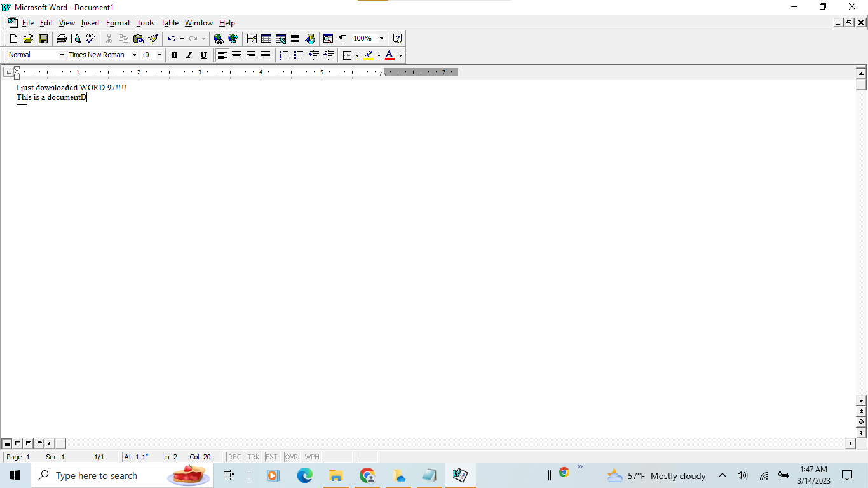The image size is (868, 488).
Task: Select the Format Painter tool
Action: point(153,38)
